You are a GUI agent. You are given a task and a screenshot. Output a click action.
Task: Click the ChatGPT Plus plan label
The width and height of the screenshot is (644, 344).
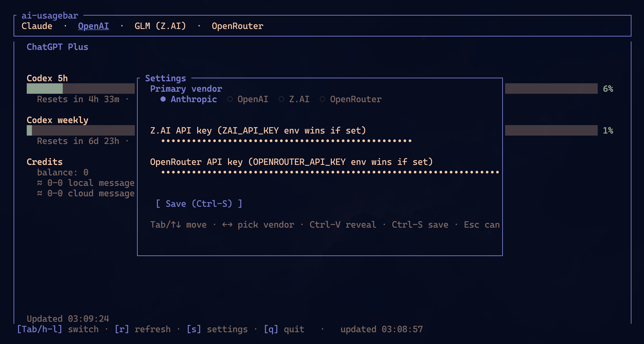57,47
